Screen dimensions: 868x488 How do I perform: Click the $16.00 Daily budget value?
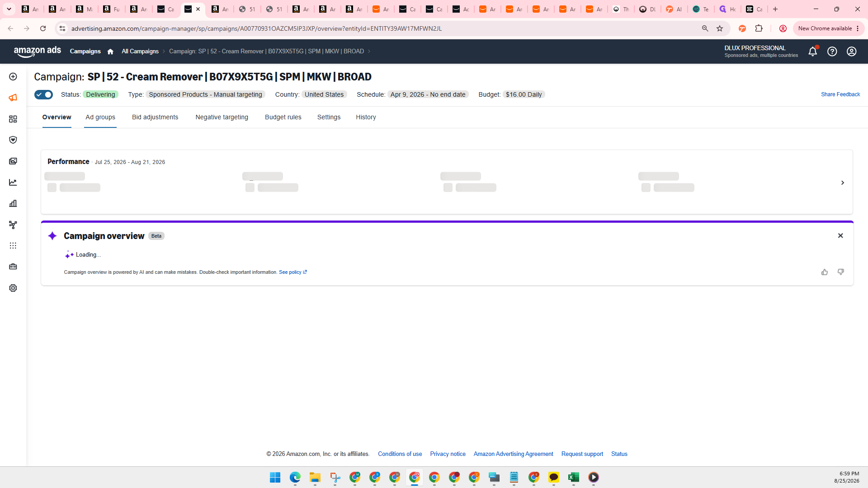(x=524, y=94)
